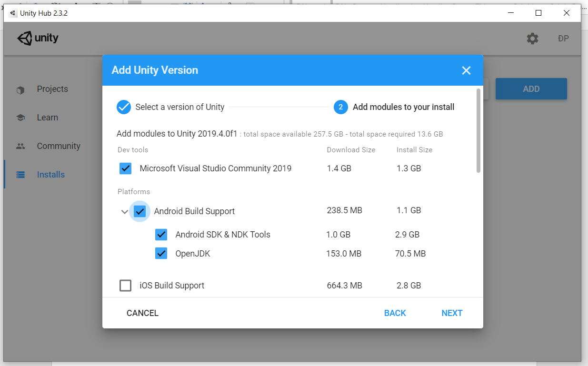Toggle the OpenJDK checkbox

(161, 254)
